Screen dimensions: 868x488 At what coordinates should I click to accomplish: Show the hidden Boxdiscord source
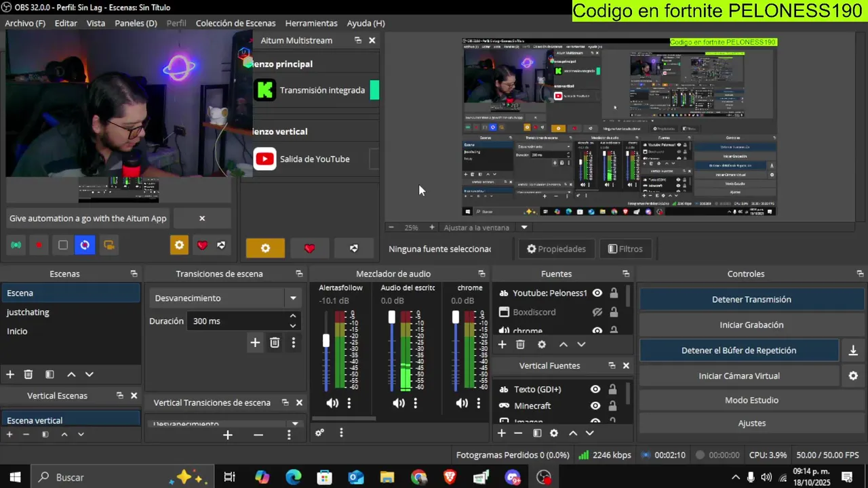click(597, 312)
